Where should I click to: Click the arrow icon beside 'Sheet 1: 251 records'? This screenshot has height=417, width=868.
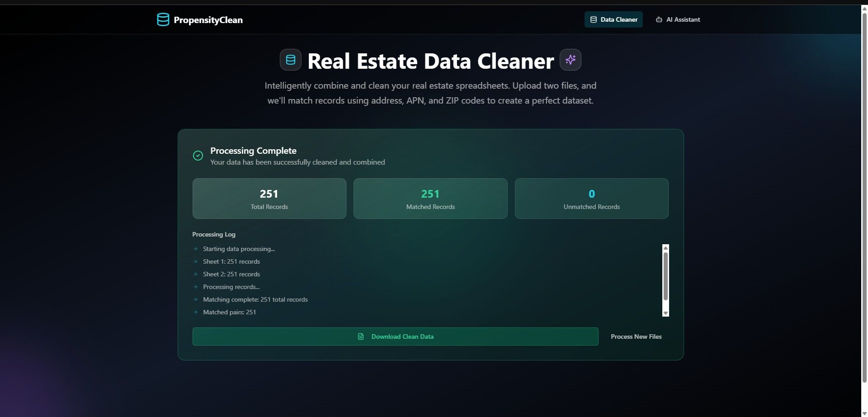195,261
